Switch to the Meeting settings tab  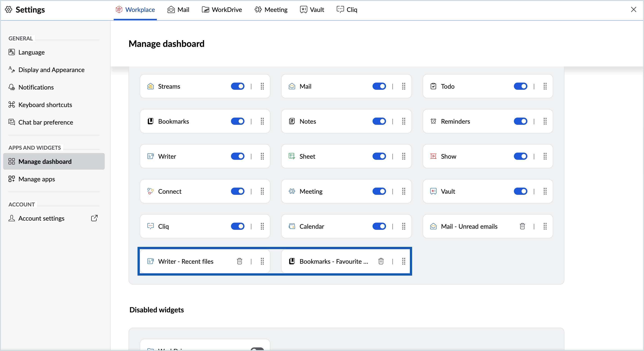[x=271, y=10]
